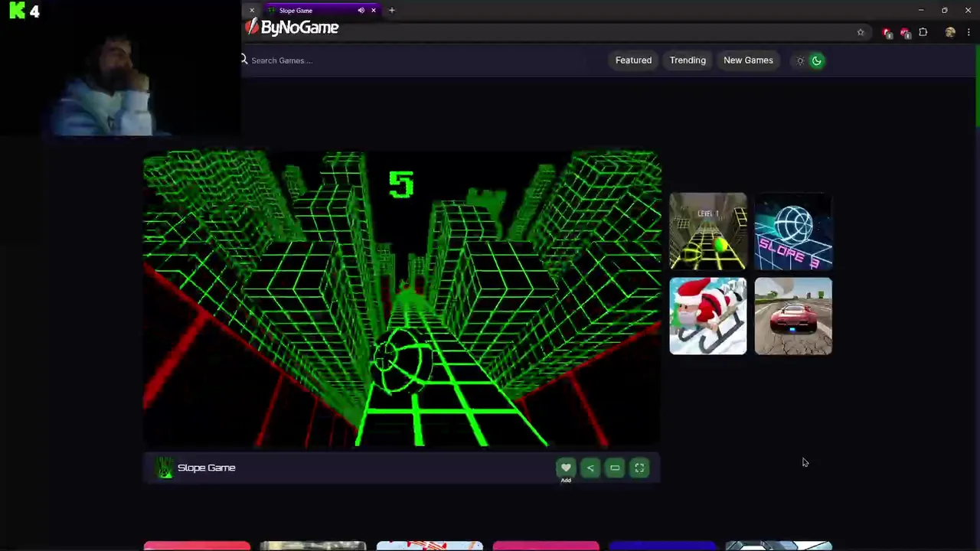Click the ByNoGame logo

click(x=292, y=28)
